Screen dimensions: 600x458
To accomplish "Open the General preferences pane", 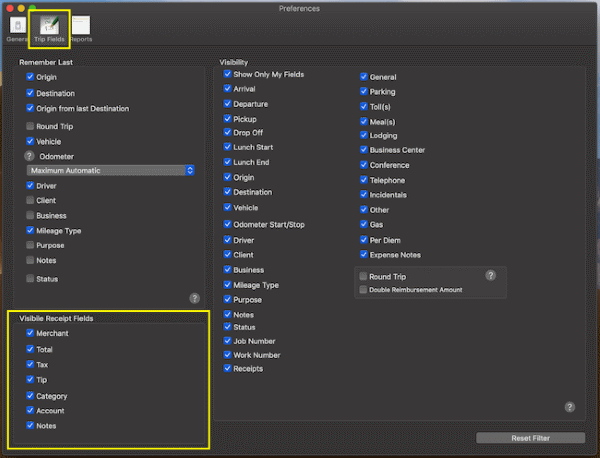I will pos(17,27).
